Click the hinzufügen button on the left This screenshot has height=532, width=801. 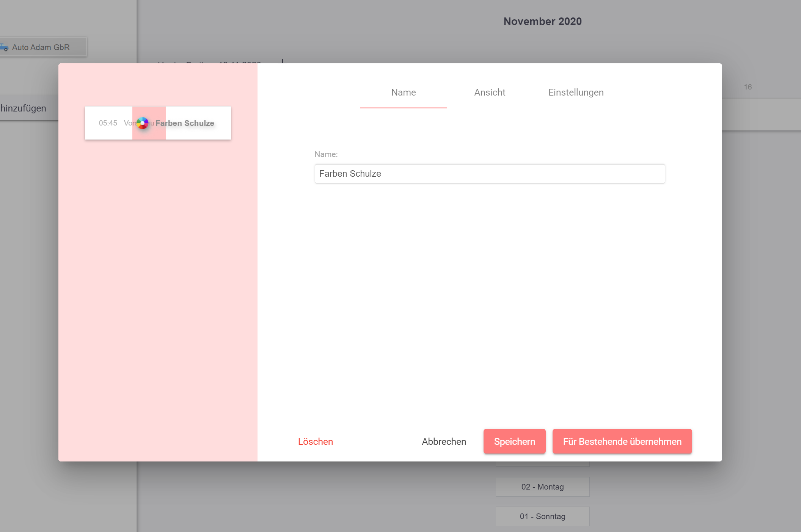pyautogui.click(x=24, y=108)
